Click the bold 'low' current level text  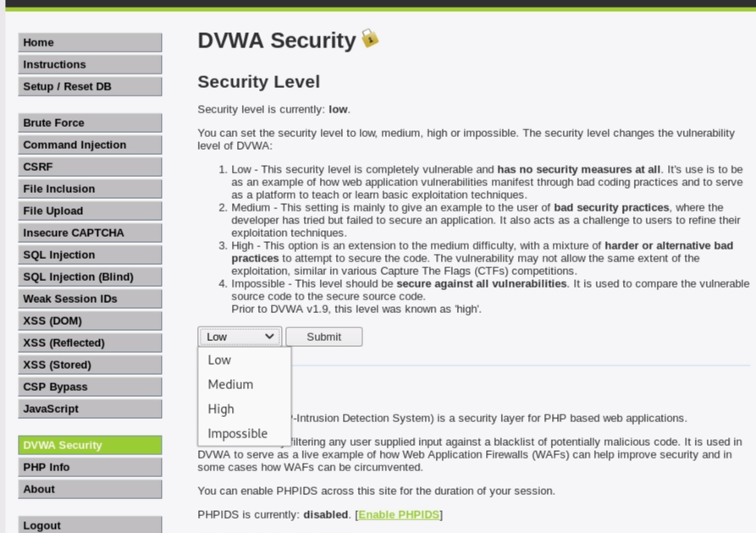pyautogui.click(x=338, y=109)
